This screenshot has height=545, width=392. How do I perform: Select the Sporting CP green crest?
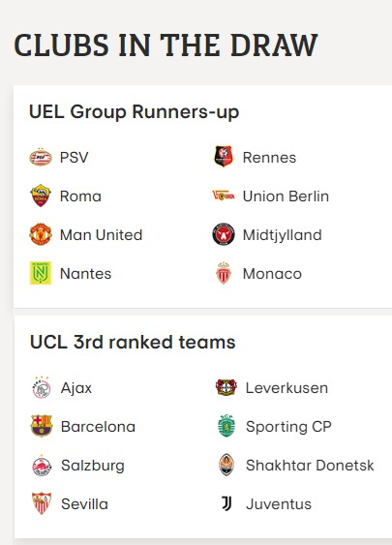(x=226, y=426)
